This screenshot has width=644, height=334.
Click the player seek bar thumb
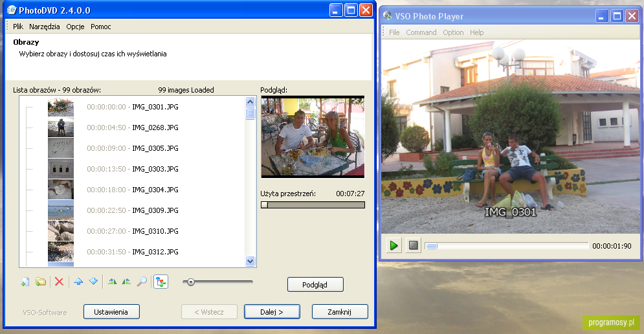(431, 246)
